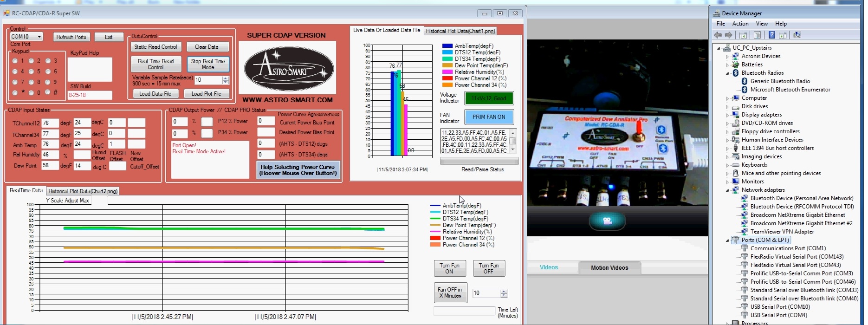The image size is (868, 325).
Task: Click the Mice and other pointing devices icon
Action: (735, 173)
